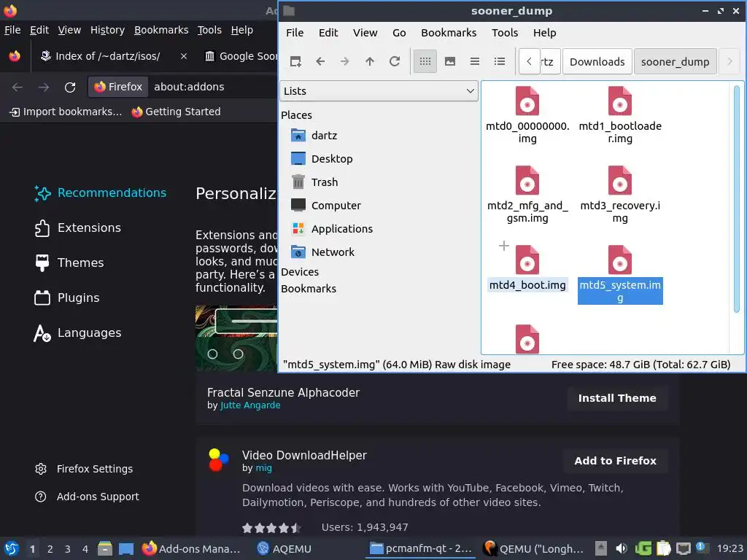Switch to the Index of /~dartz/isos/ tab
Viewport: 747px width, 560px height.
(107, 56)
